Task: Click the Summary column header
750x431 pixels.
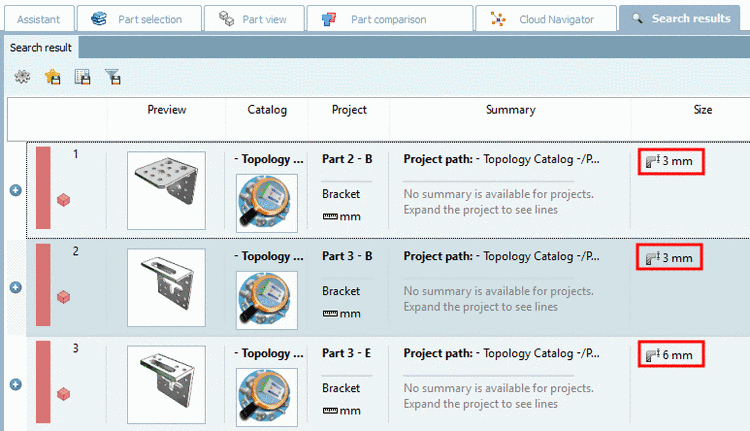Action: tap(510, 110)
